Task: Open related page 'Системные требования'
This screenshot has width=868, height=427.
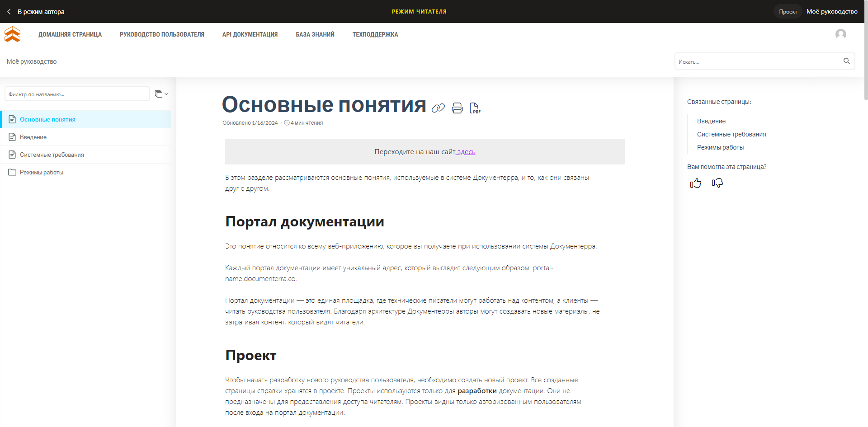Action: coord(731,134)
